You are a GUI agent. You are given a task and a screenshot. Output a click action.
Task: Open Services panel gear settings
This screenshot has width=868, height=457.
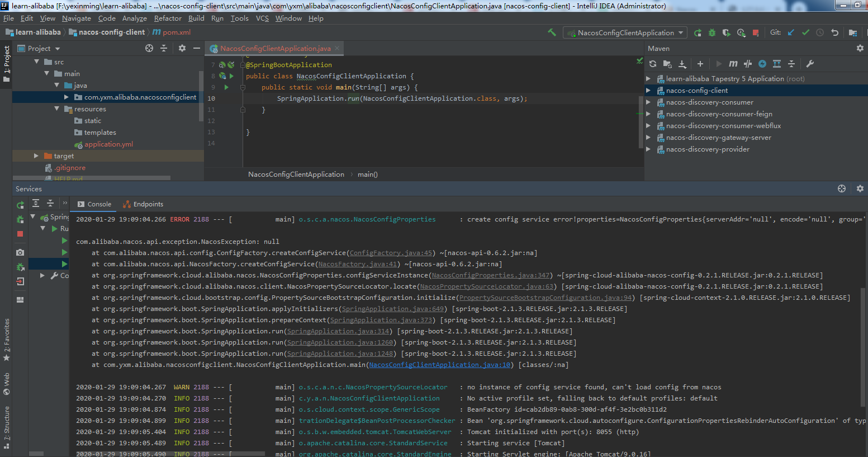[x=860, y=189]
